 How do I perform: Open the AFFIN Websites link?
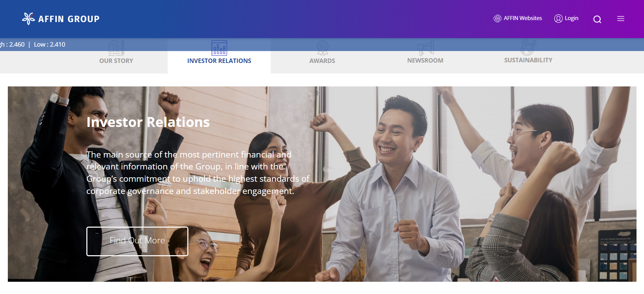(x=523, y=18)
